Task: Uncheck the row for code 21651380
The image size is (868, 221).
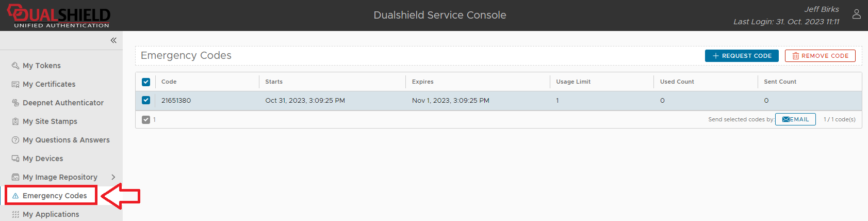Action: (x=146, y=100)
